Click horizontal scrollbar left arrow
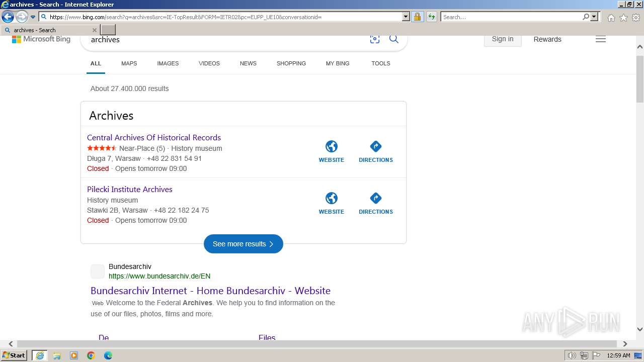 [x=11, y=344]
